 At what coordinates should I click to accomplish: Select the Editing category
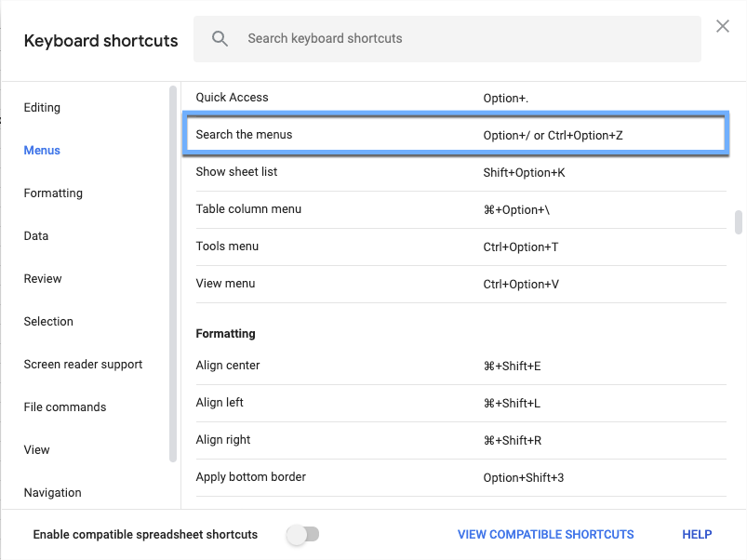tap(42, 108)
